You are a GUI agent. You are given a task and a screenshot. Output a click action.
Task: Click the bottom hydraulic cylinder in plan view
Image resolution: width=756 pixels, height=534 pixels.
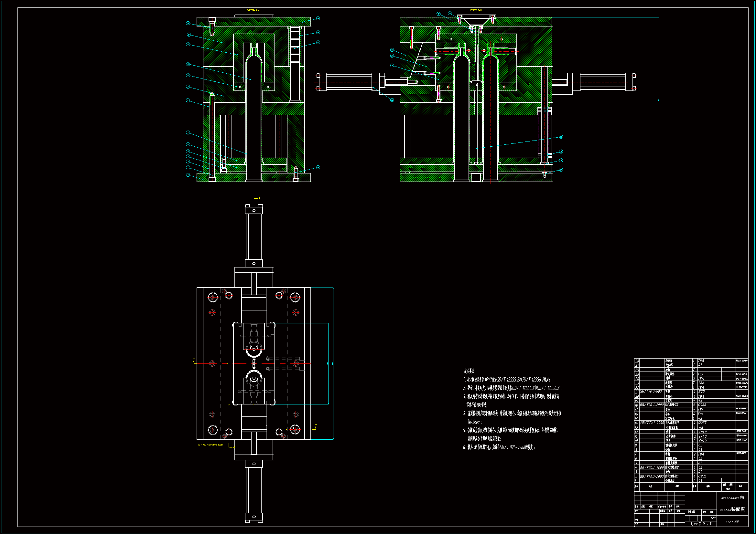pyautogui.click(x=254, y=490)
